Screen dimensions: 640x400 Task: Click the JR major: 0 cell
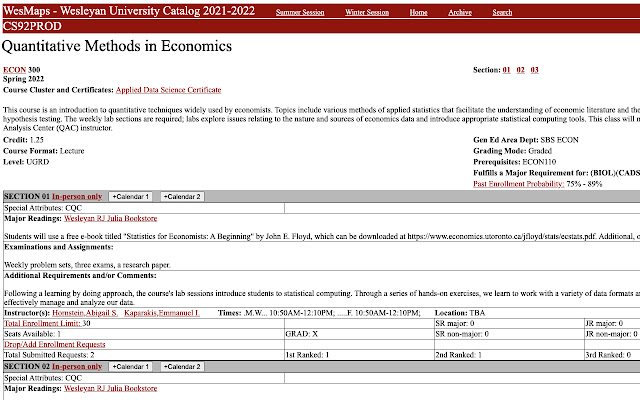612,323
